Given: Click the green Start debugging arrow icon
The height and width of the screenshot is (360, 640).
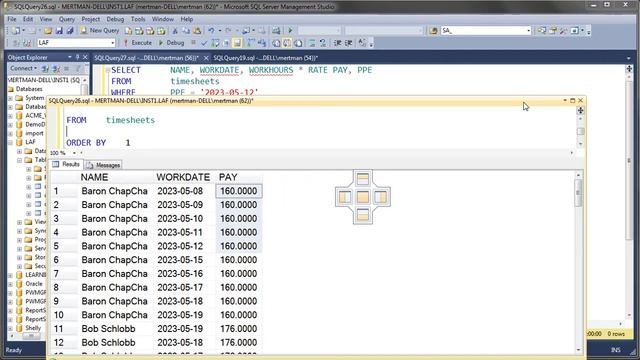Looking at the screenshot, I should tap(290, 31).
